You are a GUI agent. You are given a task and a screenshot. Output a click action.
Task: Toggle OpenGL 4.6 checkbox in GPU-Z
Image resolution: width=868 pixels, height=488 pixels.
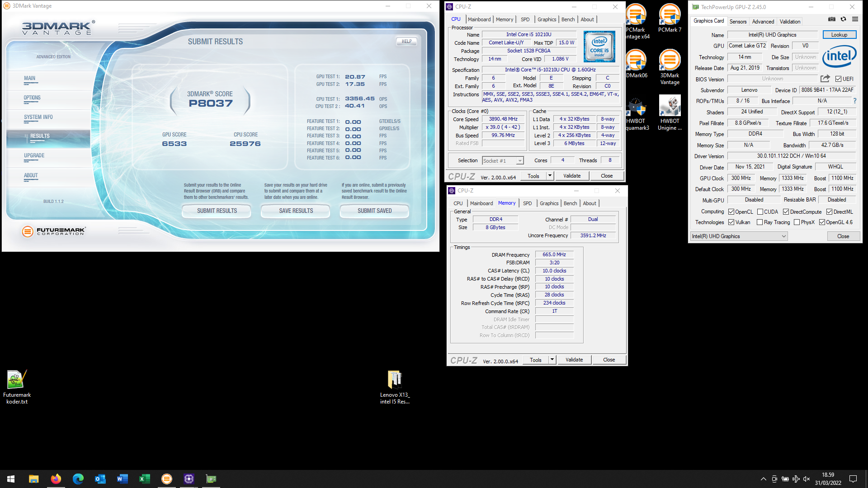[822, 222]
